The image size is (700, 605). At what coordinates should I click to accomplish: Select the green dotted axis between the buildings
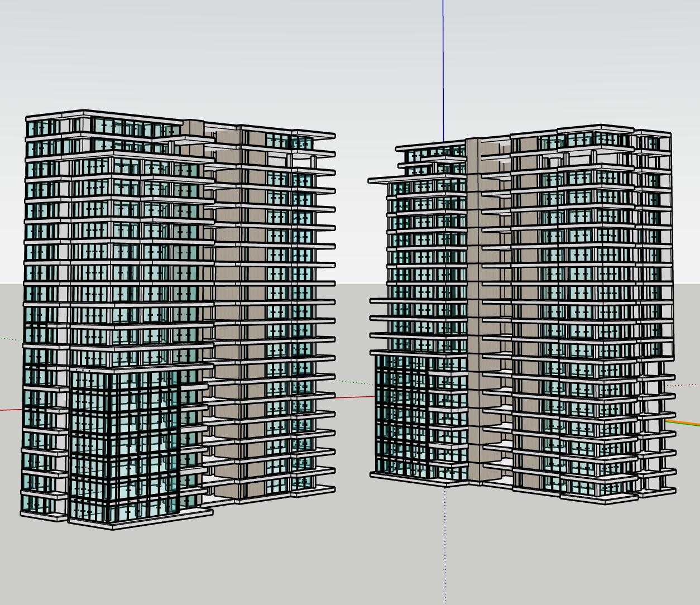355,382
